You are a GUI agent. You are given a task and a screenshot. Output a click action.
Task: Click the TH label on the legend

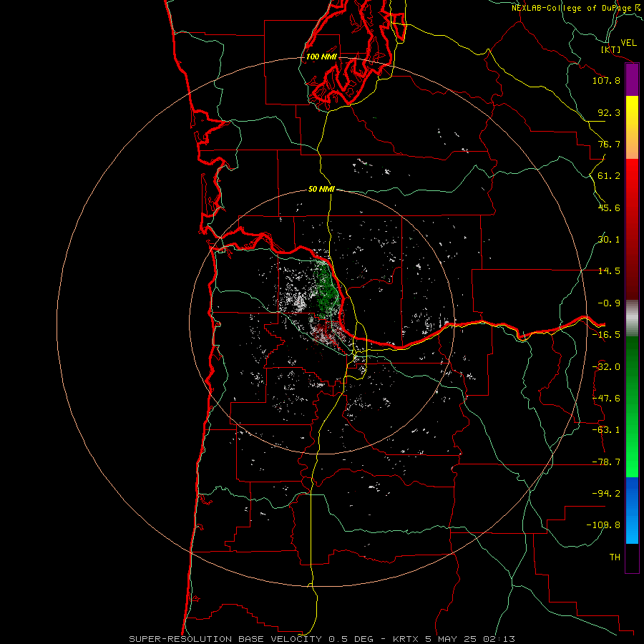(615, 557)
